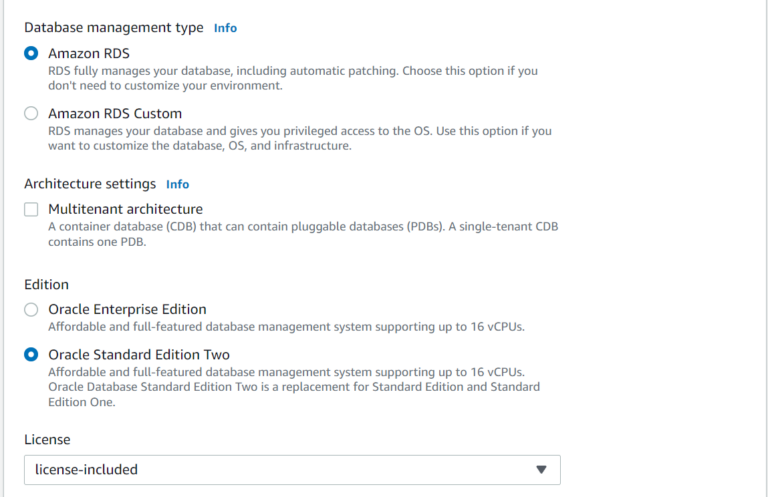Click the "Architecture settings" heading
The width and height of the screenshot is (768, 497).
(90, 184)
